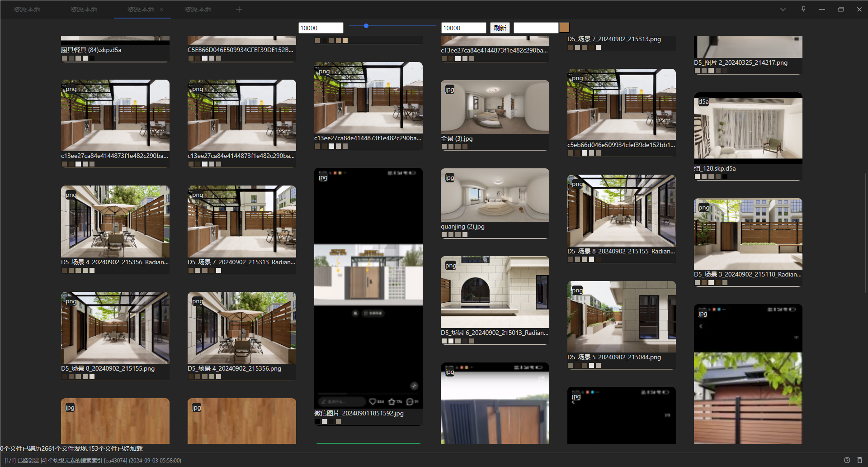Screen dimensions: 868x467
Task: Open help from the status bar icon
Action: pyautogui.click(x=847, y=460)
